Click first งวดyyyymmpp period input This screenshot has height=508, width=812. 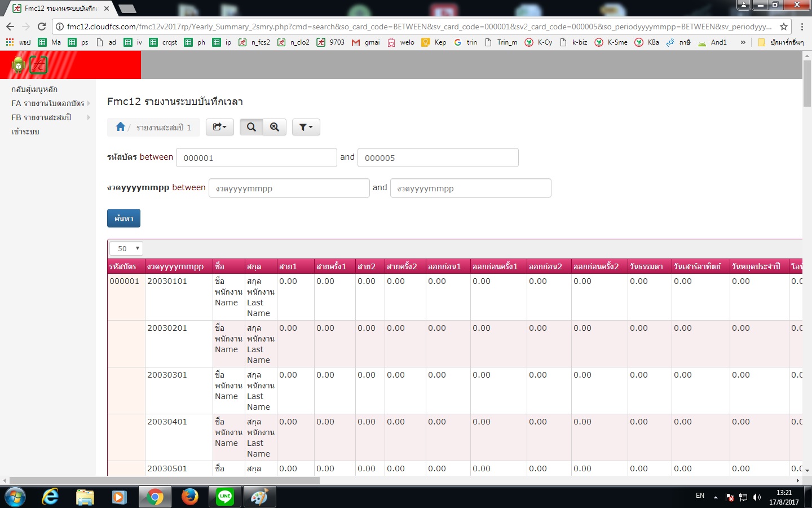tap(289, 188)
